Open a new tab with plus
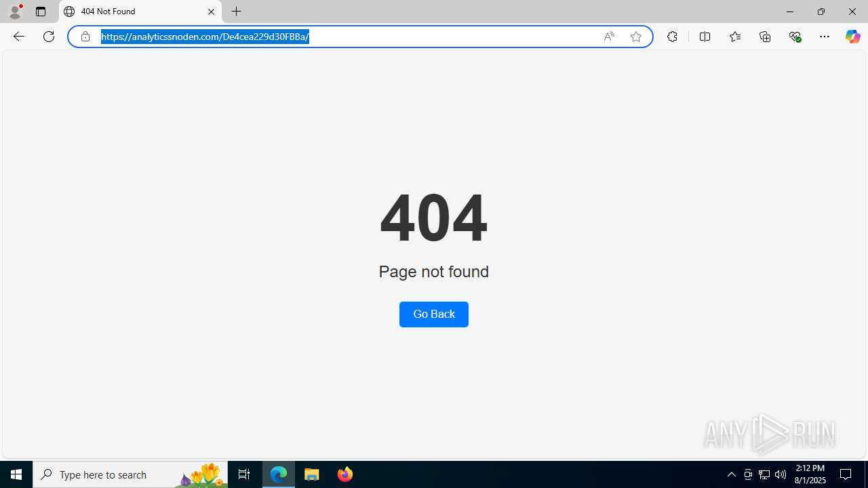This screenshot has width=868, height=488. tap(237, 12)
